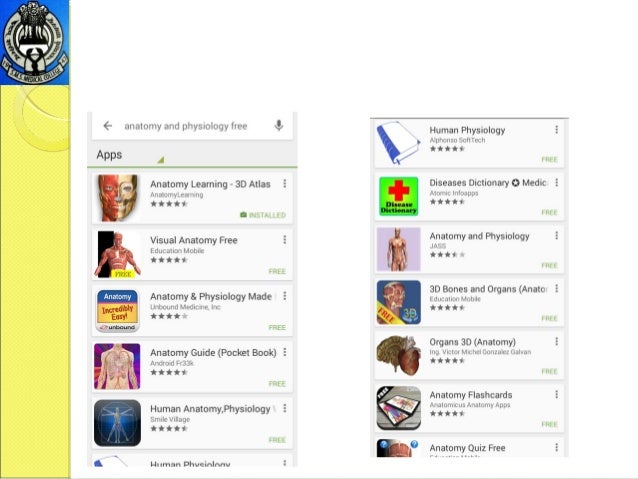Open Anatomy Learning 3D Atlas app icon
Image resolution: width=638 pixels, height=479 pixels.
(117, 198)
